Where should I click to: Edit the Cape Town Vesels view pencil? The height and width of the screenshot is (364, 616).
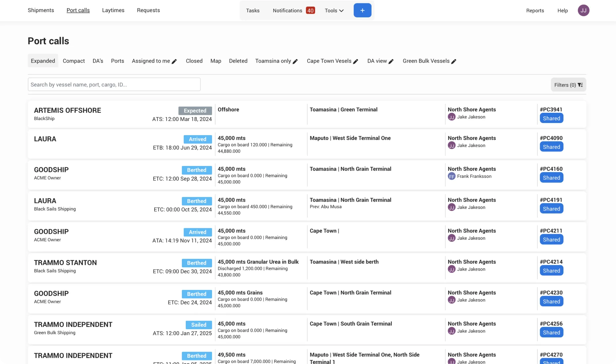pyautogui.click(x=355, y=61)
